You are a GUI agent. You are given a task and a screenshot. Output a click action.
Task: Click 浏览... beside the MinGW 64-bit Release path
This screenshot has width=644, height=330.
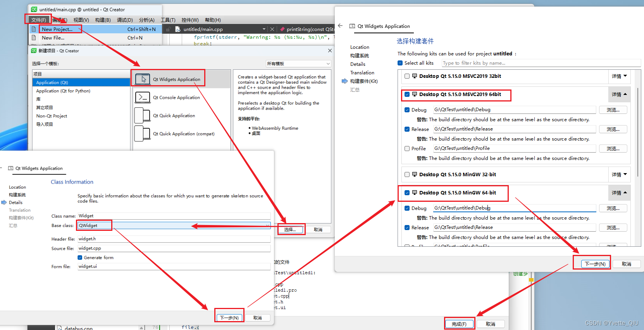click(x=613, y=228)
